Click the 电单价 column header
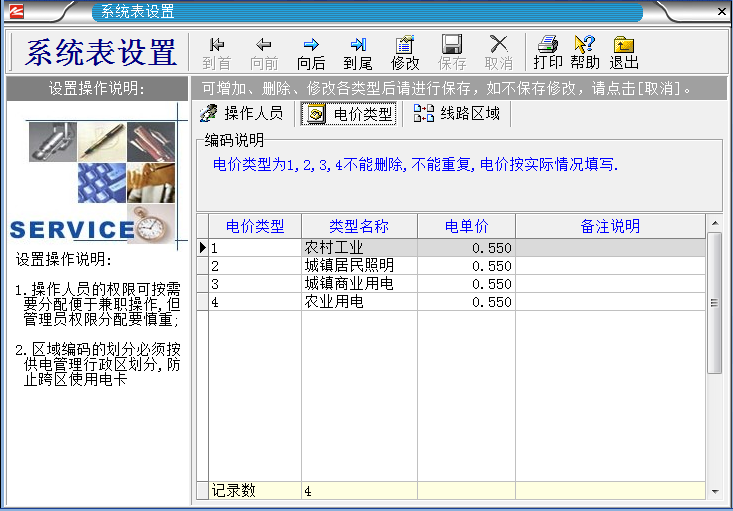733x511 pixels. click(x=466, y=226)
